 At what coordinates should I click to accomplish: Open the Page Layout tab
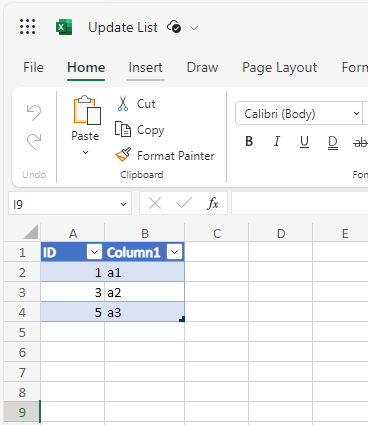click(279, 68)
